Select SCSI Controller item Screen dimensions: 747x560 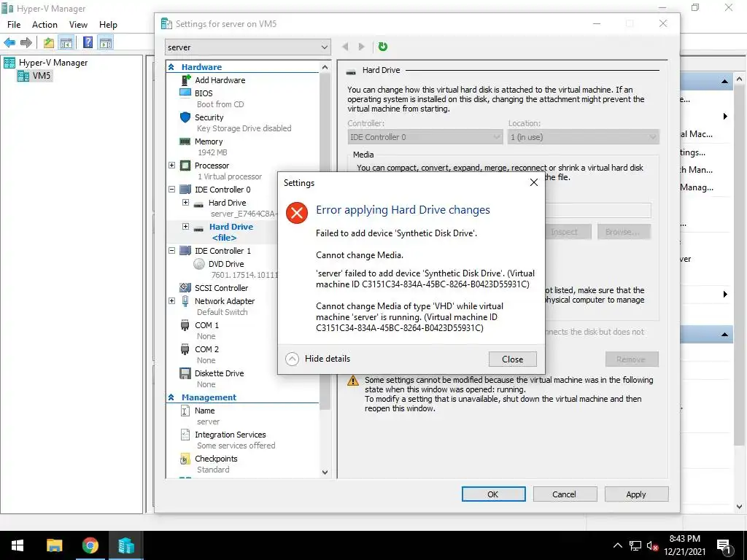tap(221, 288)
